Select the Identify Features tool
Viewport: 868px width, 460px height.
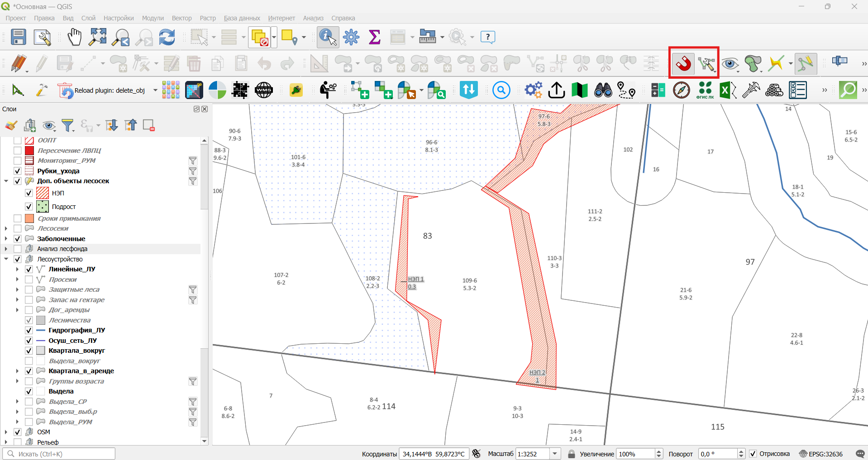[328, 37]
